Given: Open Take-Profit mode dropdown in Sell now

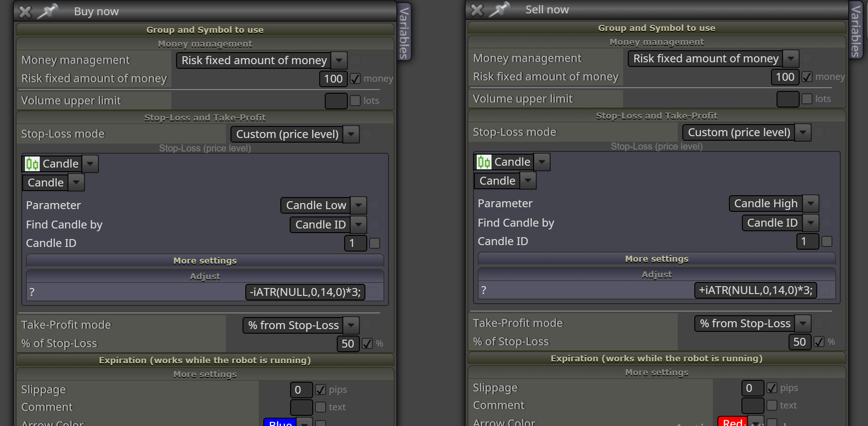Looking at the screenshot, I should [x=803, y=324].
